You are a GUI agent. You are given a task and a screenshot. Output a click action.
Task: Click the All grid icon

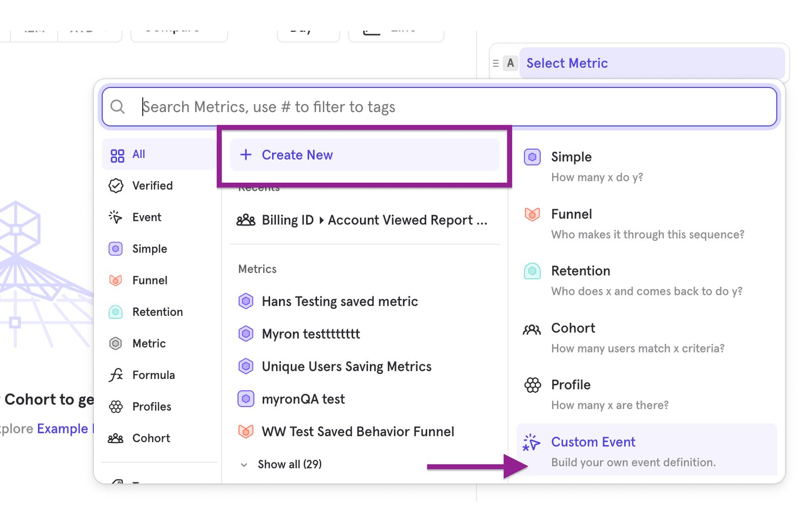click(117, 156)
